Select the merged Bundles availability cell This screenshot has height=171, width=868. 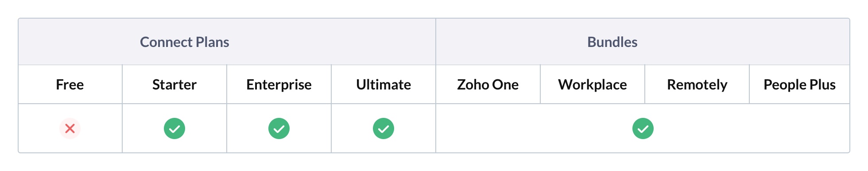point(643,128)
